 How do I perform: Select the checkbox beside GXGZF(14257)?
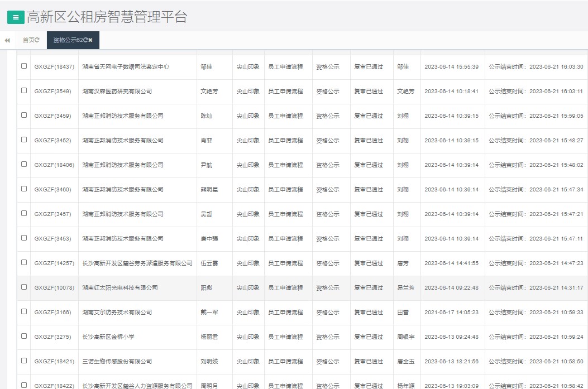click(x=23, y=263)
